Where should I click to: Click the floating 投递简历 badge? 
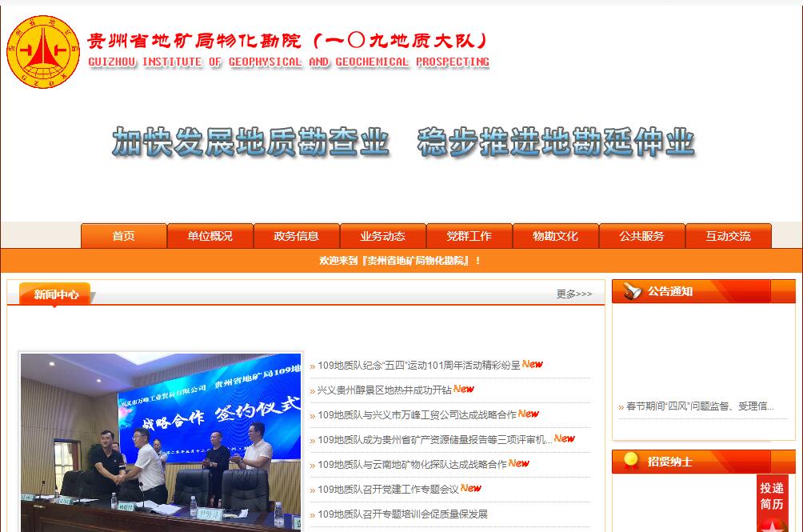point(772,502)
